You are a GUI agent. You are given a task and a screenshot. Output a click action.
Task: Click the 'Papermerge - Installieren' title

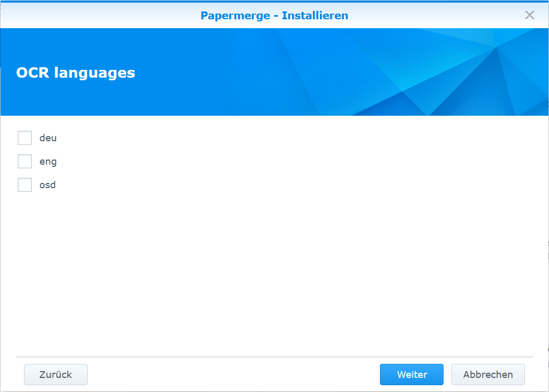(274, 16)
